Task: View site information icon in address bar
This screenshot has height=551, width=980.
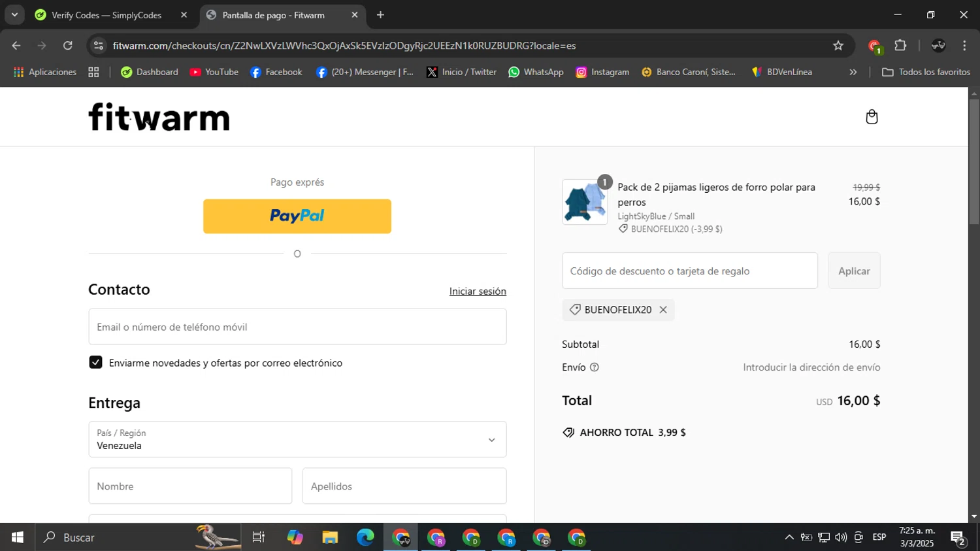Action: tap(99, 46)
